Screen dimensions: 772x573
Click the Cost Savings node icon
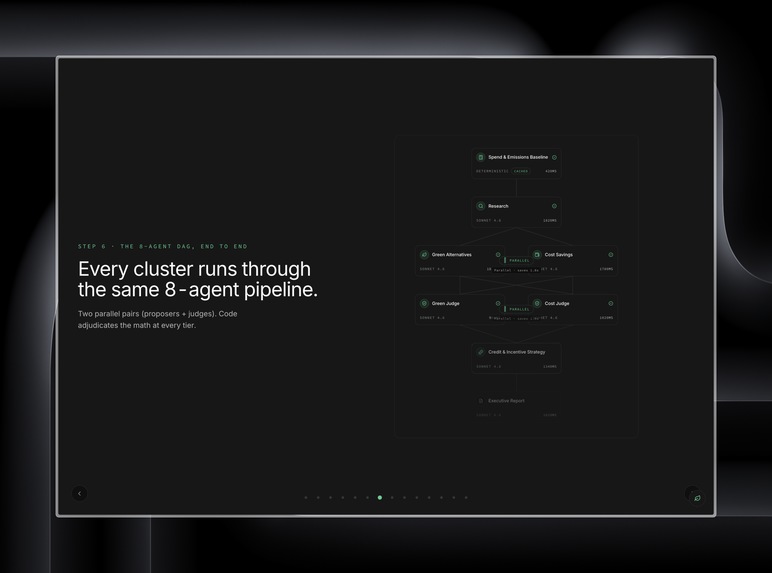(x=537, y=255)
